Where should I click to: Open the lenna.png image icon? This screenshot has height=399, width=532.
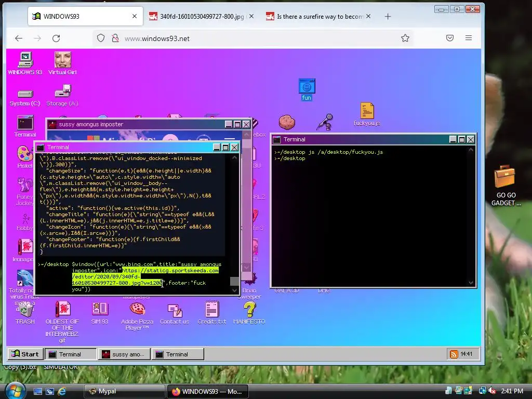24,250
